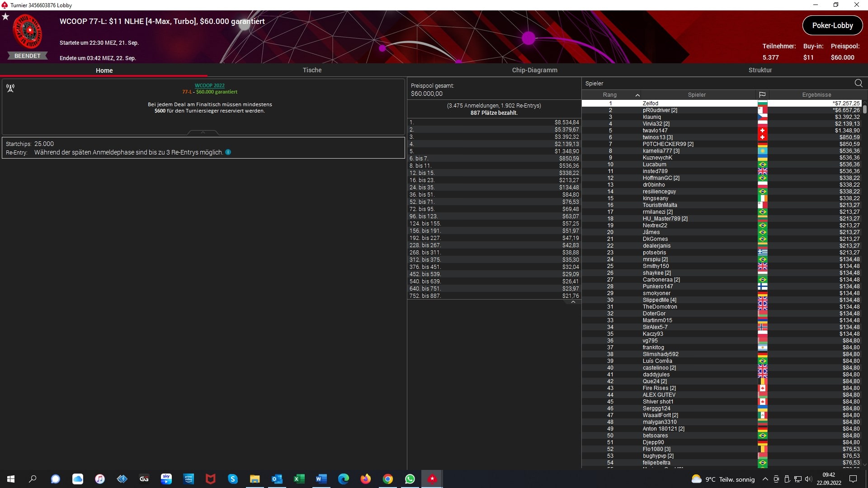Click the broadcast antenna icon

(x=10, y=88)
